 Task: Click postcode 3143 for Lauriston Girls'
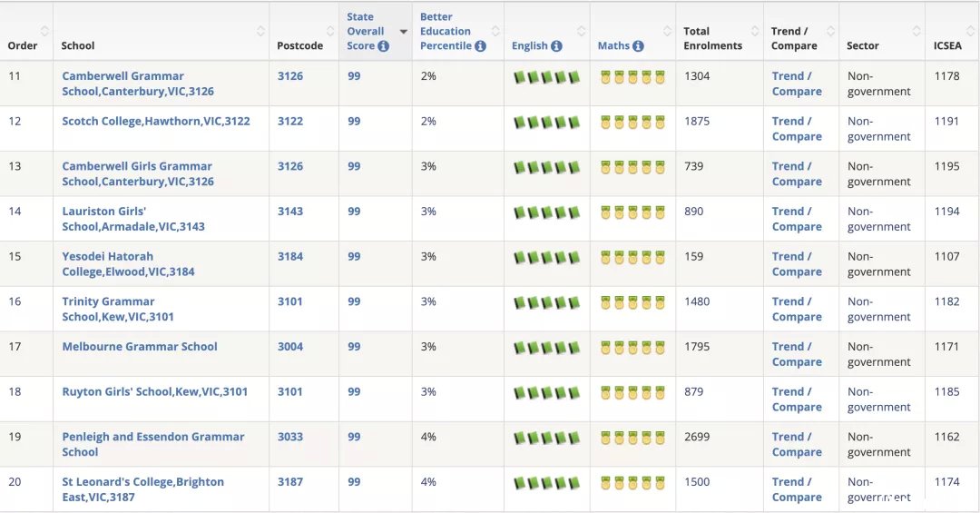(x=290, y=212)
